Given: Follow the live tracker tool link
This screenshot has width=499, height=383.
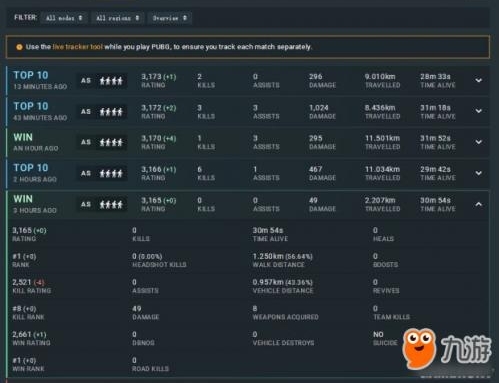Looking at the screenshot, I should point(78,47).
